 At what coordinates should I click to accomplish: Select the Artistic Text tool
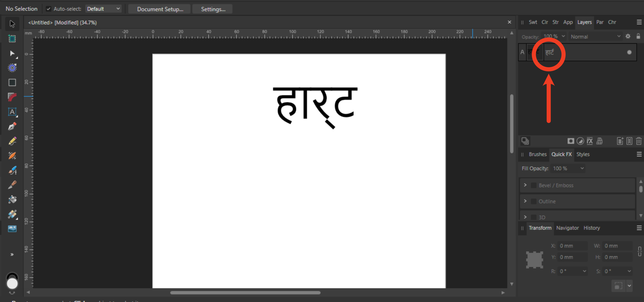tap(12, 112)
